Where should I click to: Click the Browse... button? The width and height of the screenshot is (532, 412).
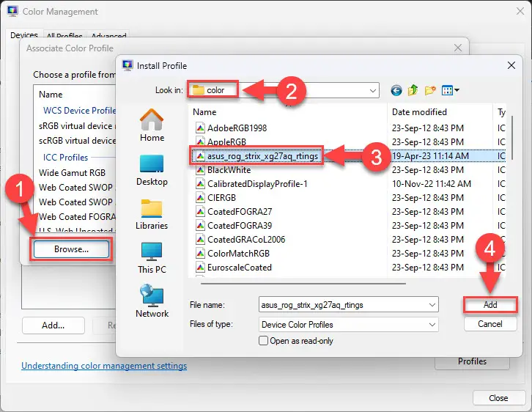click(71, 249)
